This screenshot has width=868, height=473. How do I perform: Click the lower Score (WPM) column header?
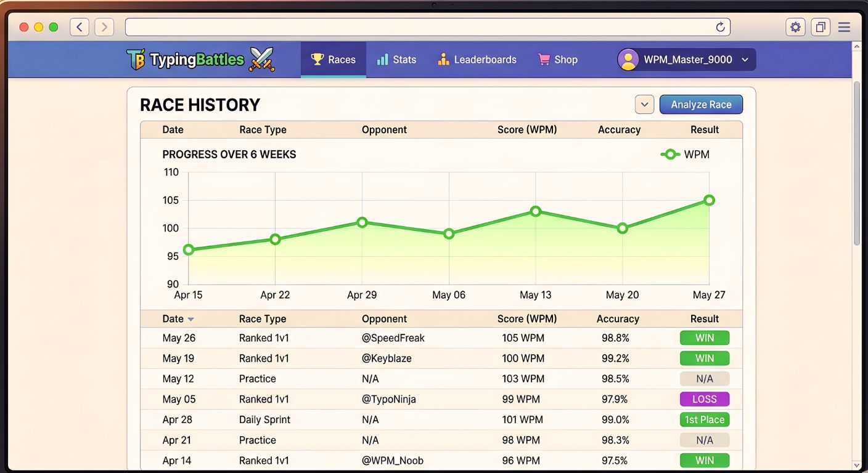(527, 319)
